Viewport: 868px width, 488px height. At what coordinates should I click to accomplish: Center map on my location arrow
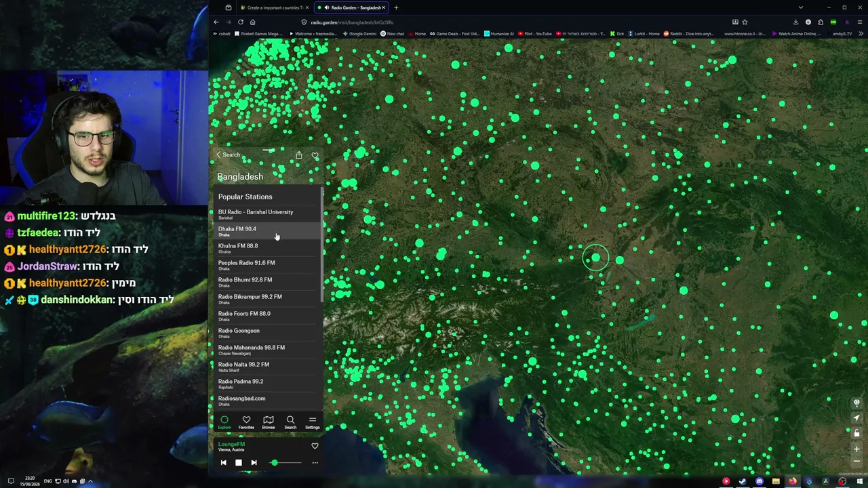856,418
